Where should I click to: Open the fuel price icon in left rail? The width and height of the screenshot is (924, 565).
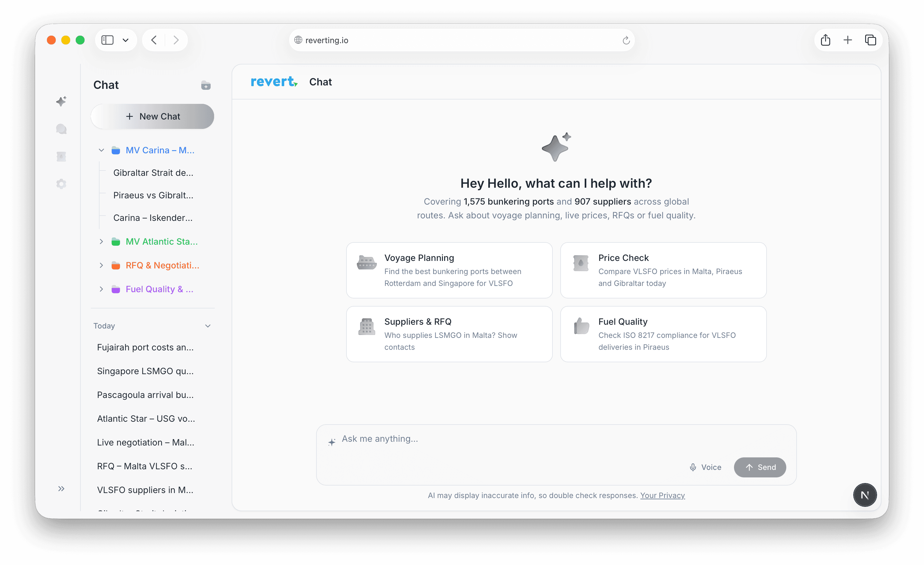tap(61, 156)
